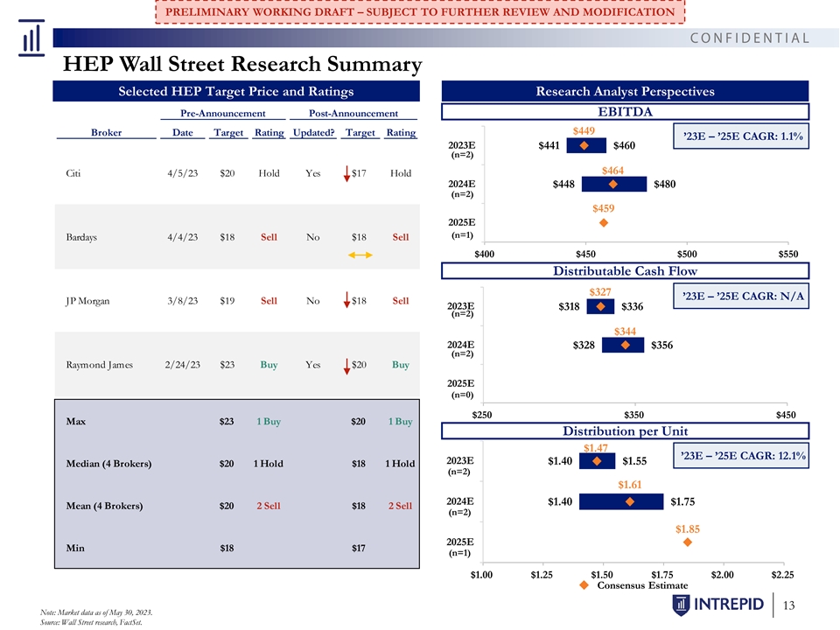840x630 pixels.
Task: Select the 'Citi' broker name
Action: point(73,173)
